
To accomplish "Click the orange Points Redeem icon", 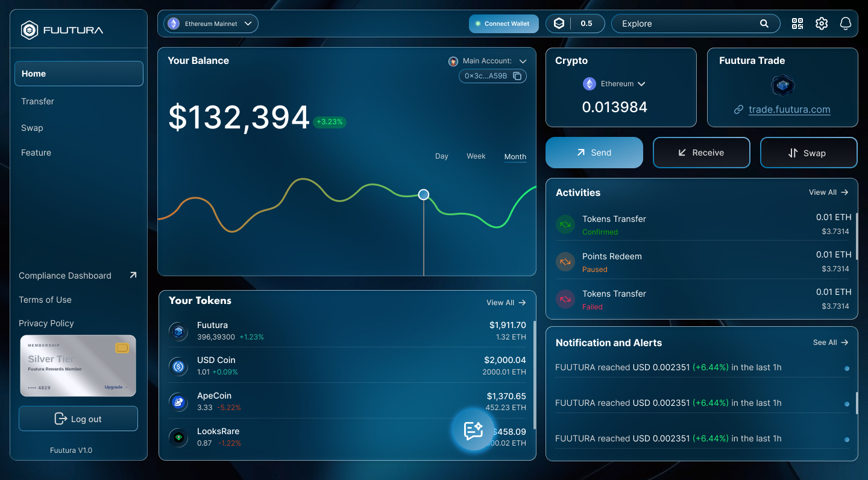I will pyautogui.click(x=565, y=262).
